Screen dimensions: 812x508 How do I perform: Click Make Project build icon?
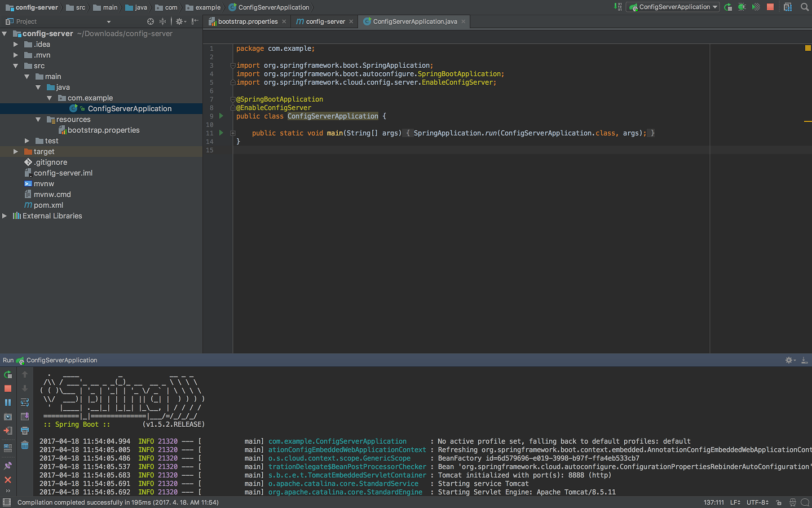[x=618, y=7]
